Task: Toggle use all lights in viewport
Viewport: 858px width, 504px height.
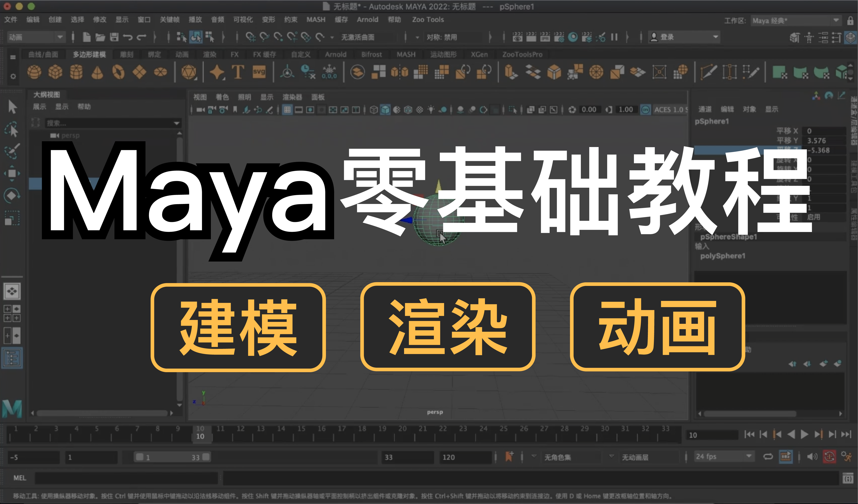Action: tap(431, 110)
